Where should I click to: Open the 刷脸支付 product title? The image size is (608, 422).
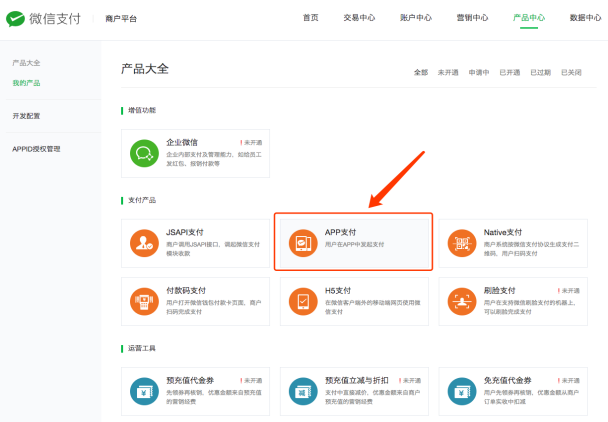(499, 291)
